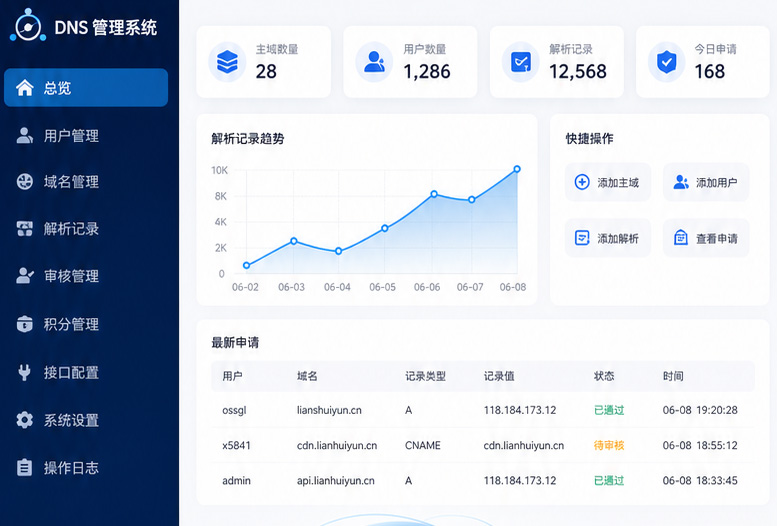Click the 06-02 data point on chart
The width and height of the screenshot is (777, 526).
point(246,265)
